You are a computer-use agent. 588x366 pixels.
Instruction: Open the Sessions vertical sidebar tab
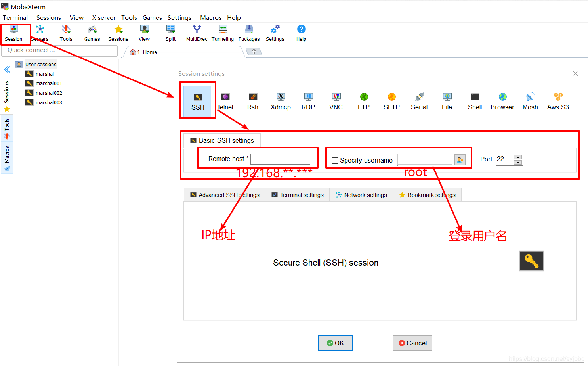(7, 96)
